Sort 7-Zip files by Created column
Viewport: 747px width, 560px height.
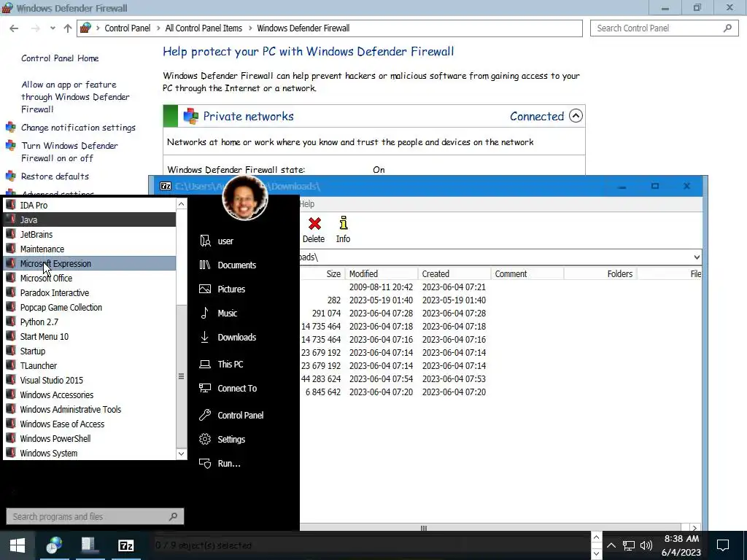click(x=454, y=274)
